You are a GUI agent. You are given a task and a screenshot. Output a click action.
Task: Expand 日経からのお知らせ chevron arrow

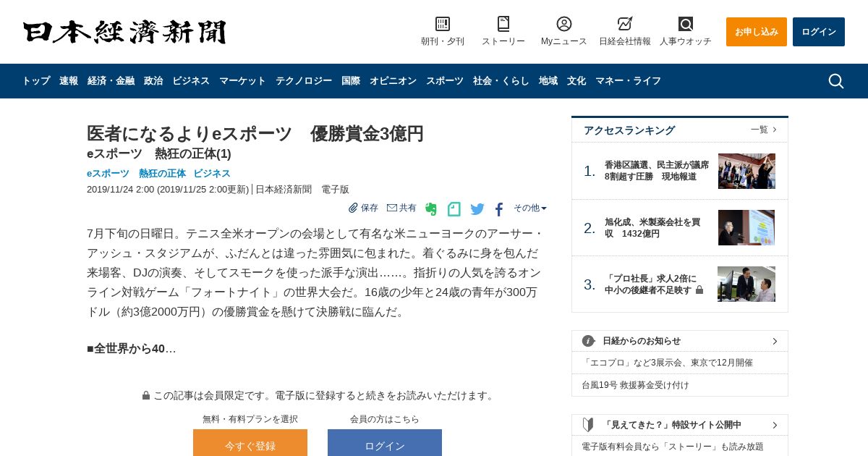(775, 341)
